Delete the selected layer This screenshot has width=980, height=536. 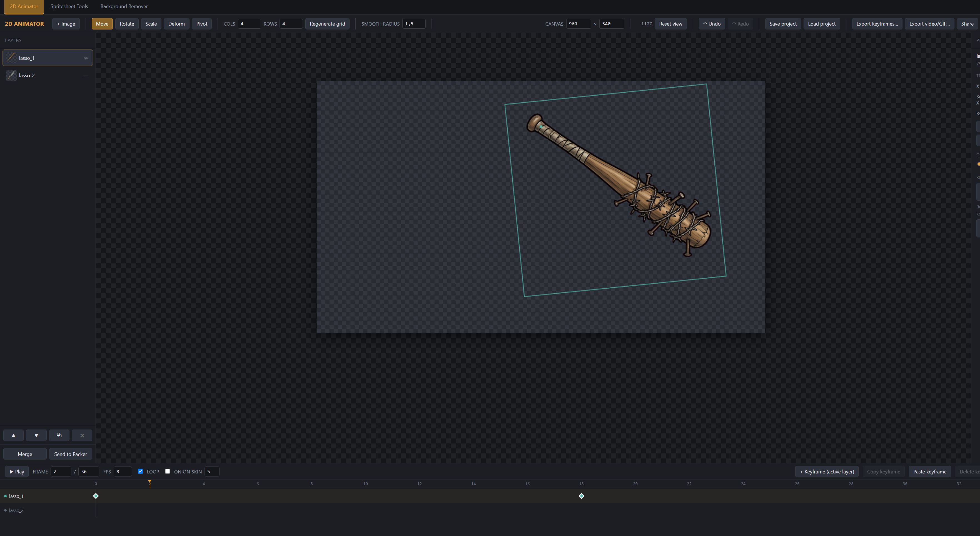click(x=82, y=435)
